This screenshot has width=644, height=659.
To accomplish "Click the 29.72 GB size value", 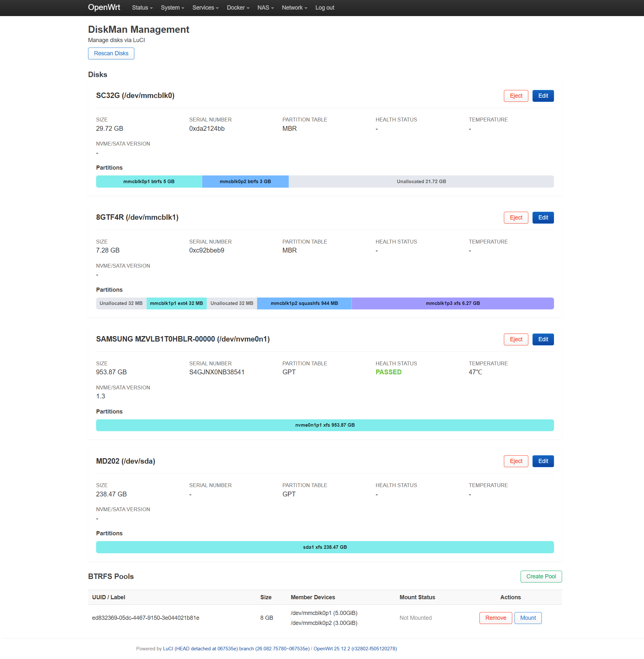I will click(x=110, y=129).
